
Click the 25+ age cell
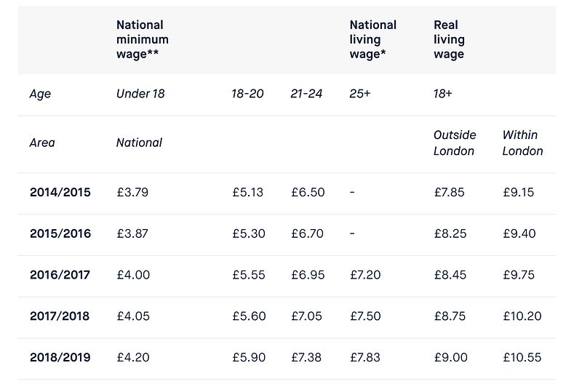click(359, 94)
